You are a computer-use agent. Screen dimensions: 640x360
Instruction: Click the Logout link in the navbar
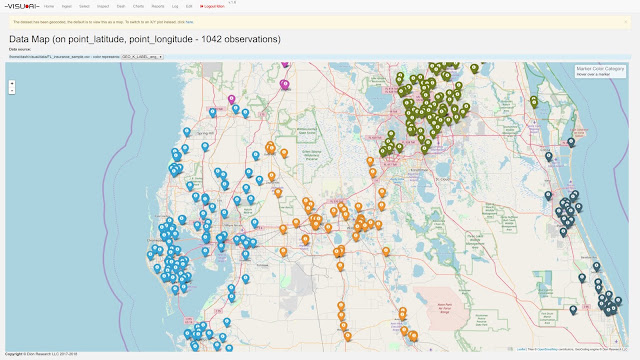click(212, 7)
